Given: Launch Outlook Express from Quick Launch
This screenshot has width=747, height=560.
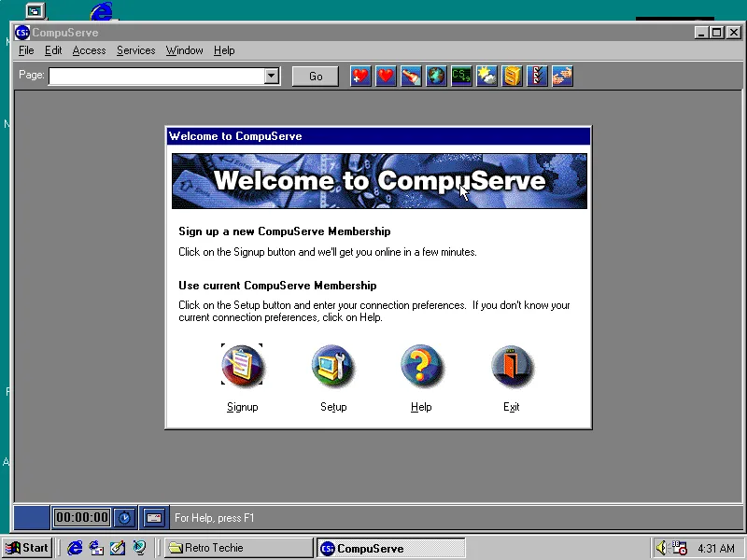Looking at the screenshot, I should (x=97, y=548).
